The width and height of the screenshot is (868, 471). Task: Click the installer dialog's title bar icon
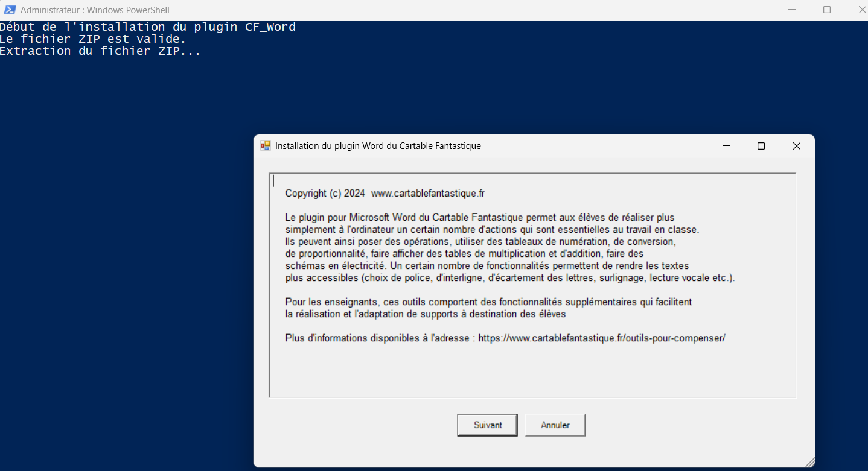266,146
